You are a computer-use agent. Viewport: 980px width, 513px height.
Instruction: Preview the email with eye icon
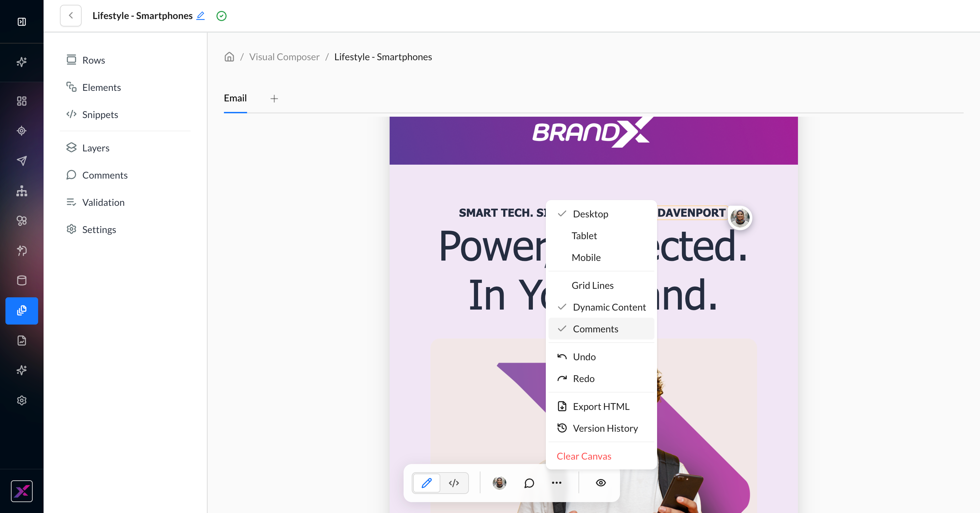tap(601, 483)
